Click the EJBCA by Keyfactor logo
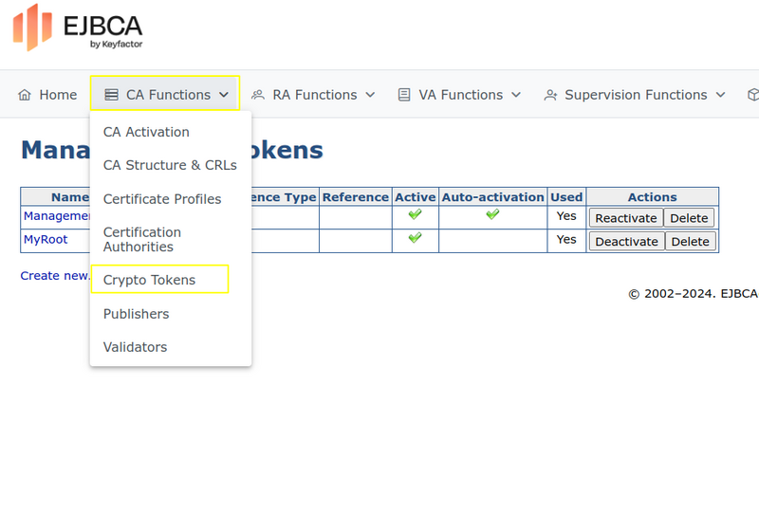 point(78,28)
